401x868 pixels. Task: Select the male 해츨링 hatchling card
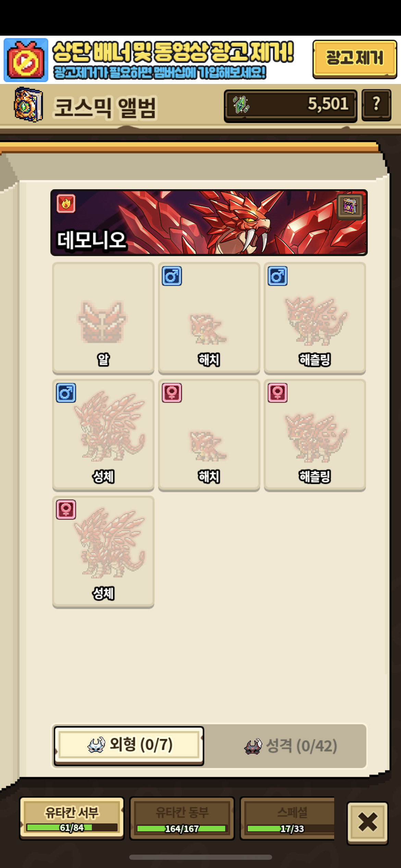click(315, 318)
